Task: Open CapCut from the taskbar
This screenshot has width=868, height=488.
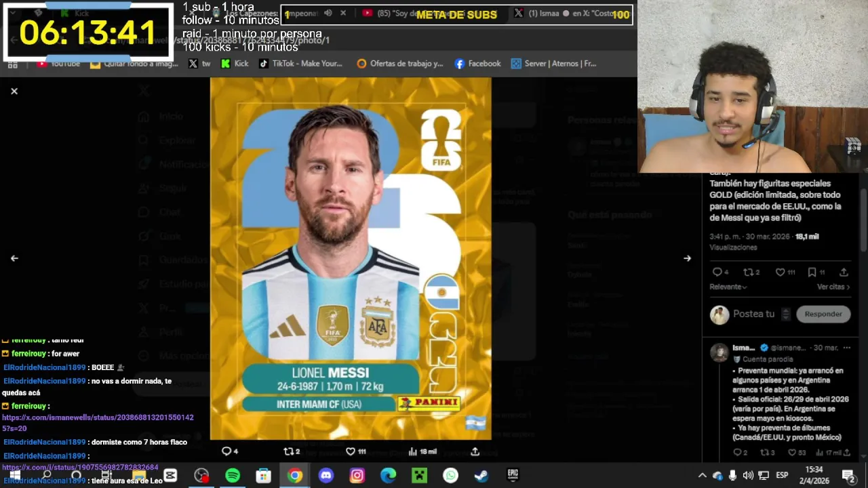Action: (x=170, y=476)
